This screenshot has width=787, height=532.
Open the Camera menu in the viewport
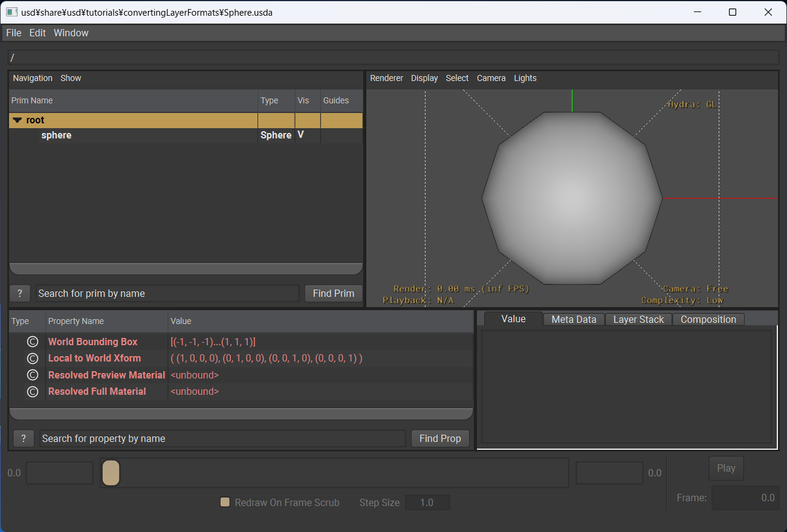491,78
